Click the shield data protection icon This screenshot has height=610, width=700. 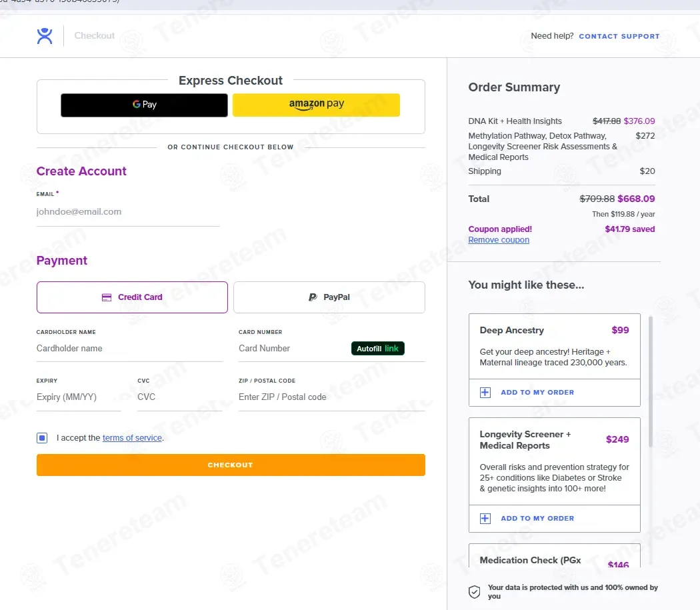[474, 592]
